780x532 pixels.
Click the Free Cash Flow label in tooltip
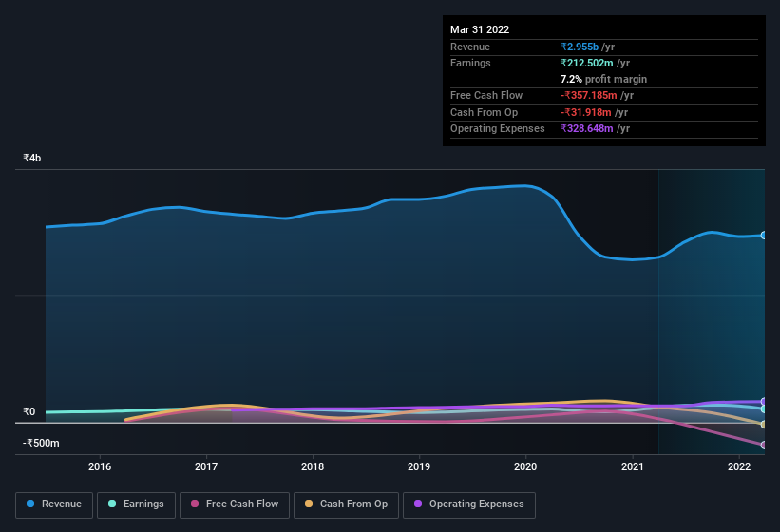[486, 95]
